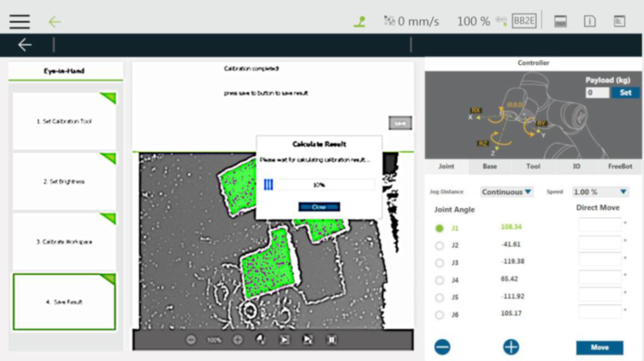The image size is (644, 361).
Task: Click the blue minus jog button
Action: [442, 347]
